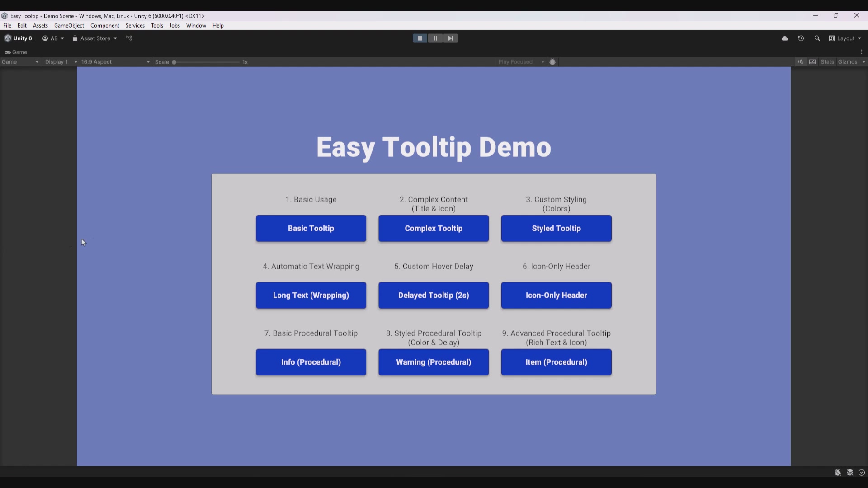Open the Unity cloud services icon
868x488 pixels.
click(x=785, y=38)
